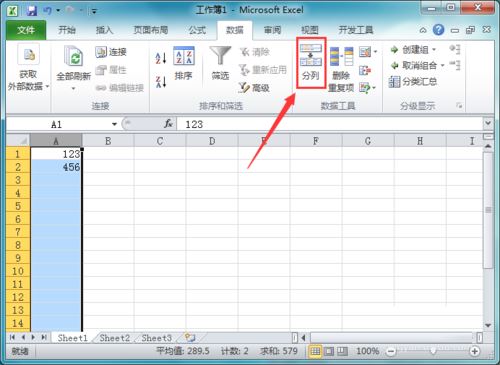The image size is (500, 365).
Task: Click the Save icon in quick access toolbar
Action: click(x=32, y=11)
